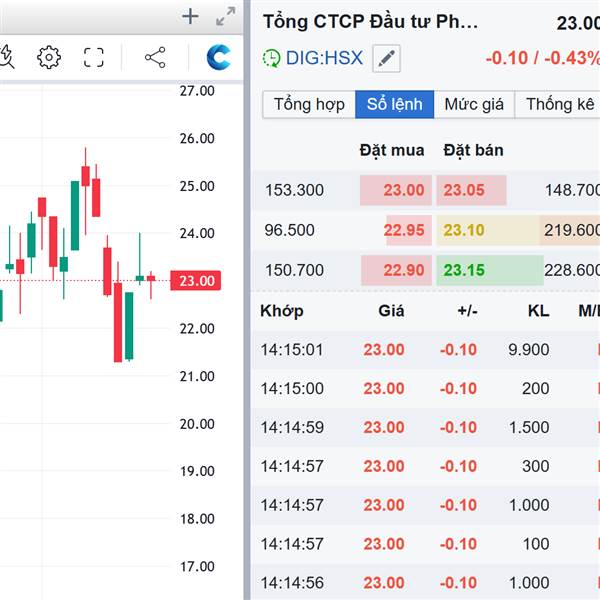This screenshot has height=600, width=600.
Task: Click ask price 23.15 in order book
Action: [x=464, y=270]
